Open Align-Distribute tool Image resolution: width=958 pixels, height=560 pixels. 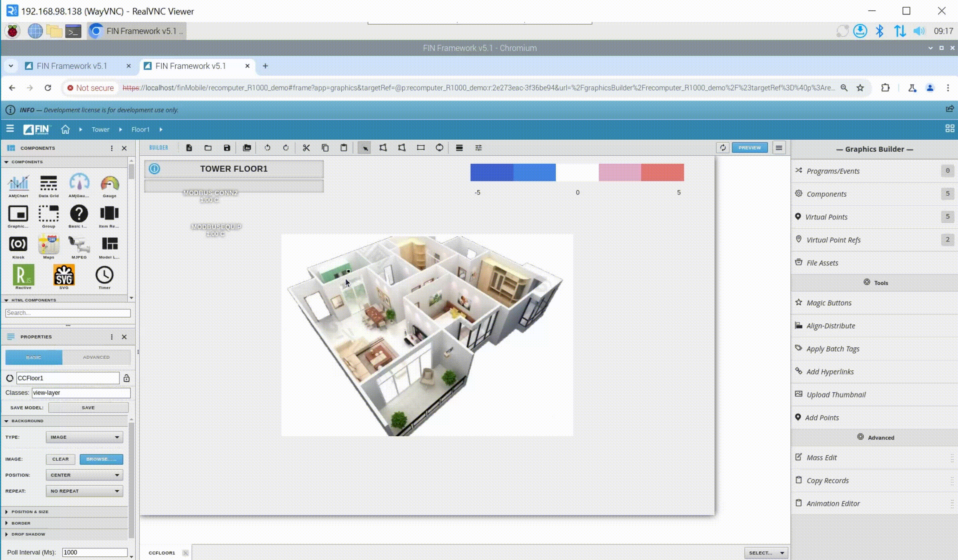(x=874, y=326)
